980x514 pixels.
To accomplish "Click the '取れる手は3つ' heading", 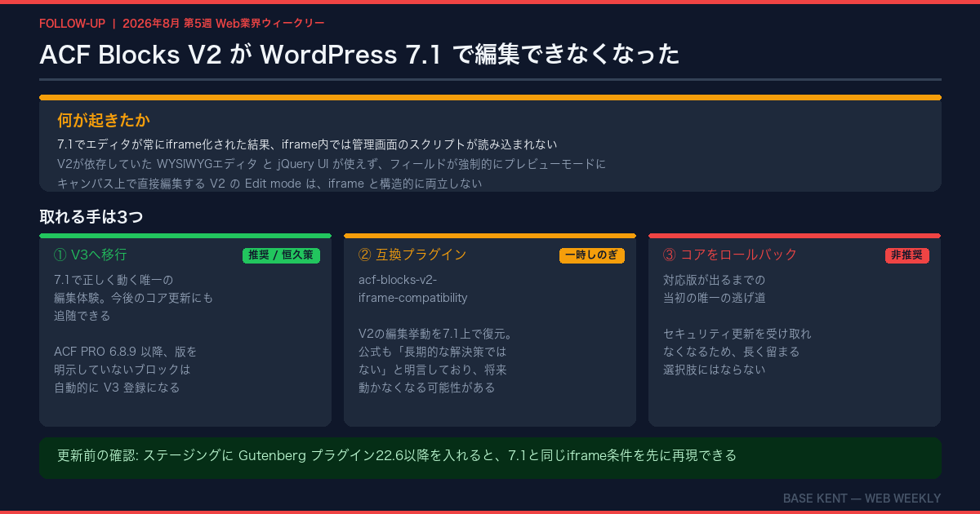I will click(91, 217).
